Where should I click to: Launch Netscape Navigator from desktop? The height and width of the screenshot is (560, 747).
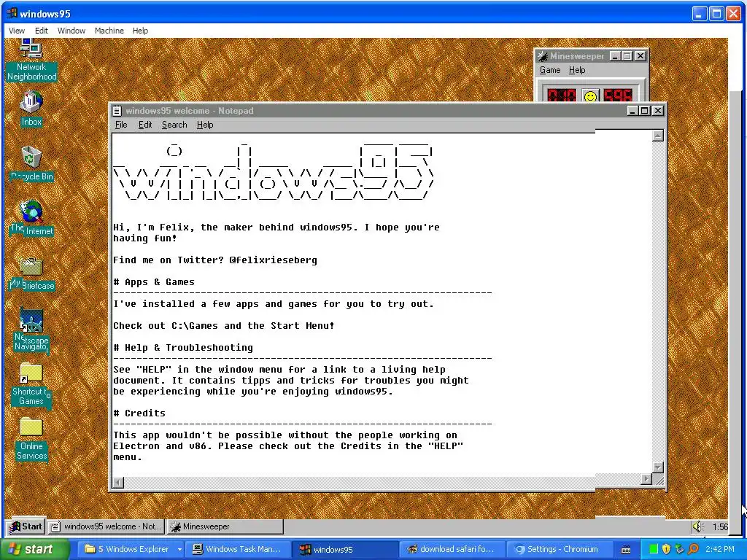point(31,330)
